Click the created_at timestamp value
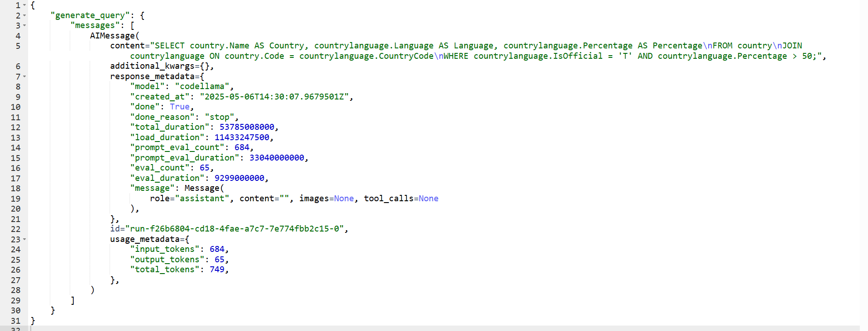 point(274,97)
